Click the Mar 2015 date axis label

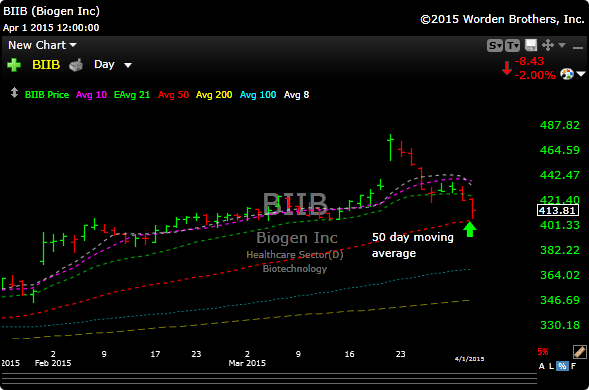click(x=247, y=363)
